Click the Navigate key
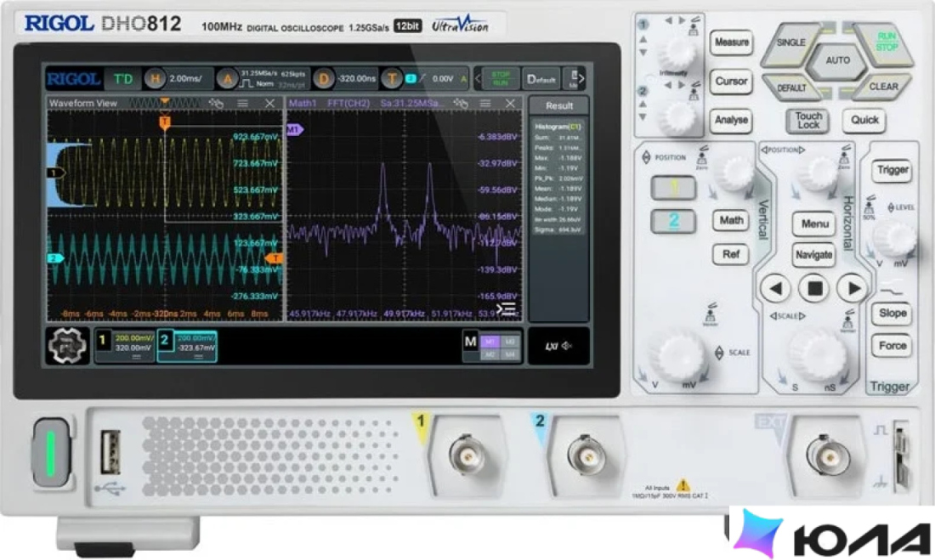Screen dimensions: 935x560 click(x=813, y=255)
